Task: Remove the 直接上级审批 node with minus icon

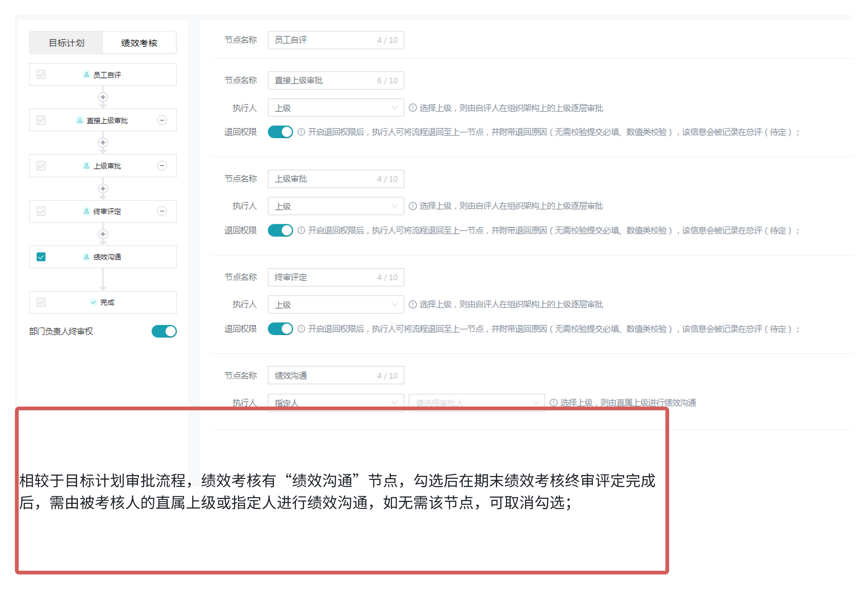Action: point(162,120)
